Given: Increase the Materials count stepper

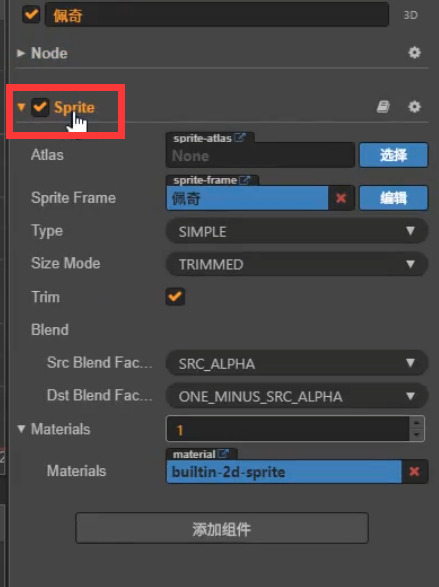Looking at the screenshot, I should pos(417,422).
